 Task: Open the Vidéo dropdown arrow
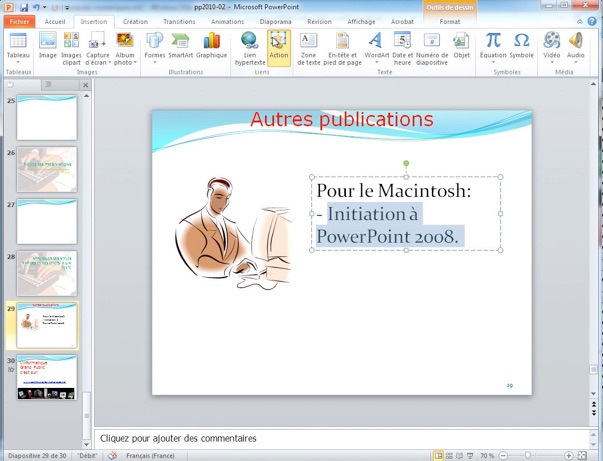point(551,62)
